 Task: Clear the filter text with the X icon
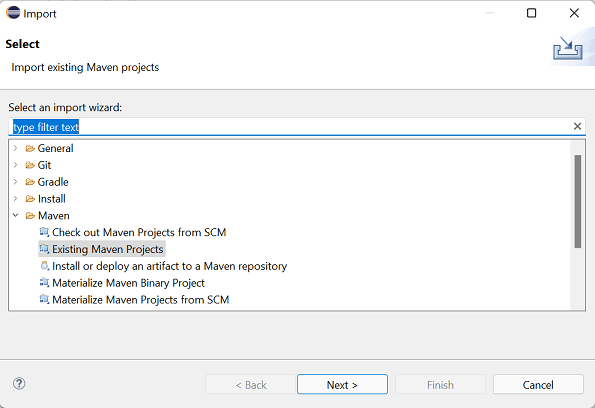pos(577,126)
